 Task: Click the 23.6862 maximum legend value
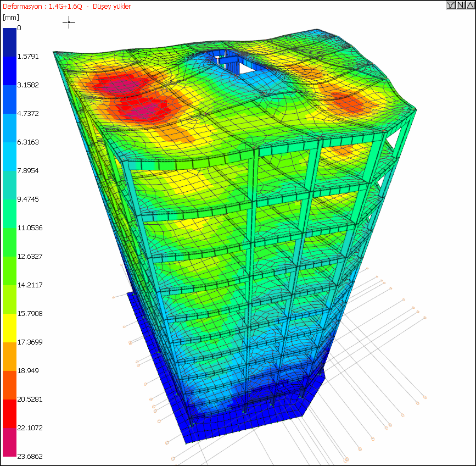coord(30,456)
